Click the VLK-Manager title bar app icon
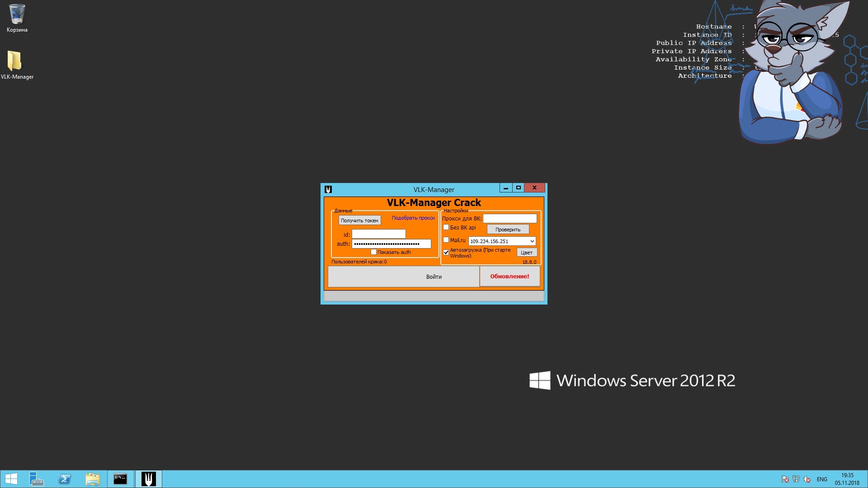Image resolution: width=868 pixels, height=488 pixels. (x=328, y=189)
